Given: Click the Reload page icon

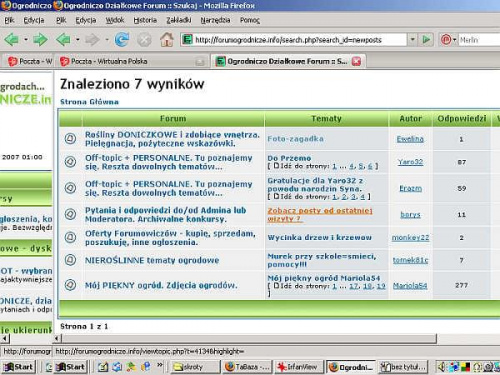Looking at the screenshot, I should pos(122,40).
